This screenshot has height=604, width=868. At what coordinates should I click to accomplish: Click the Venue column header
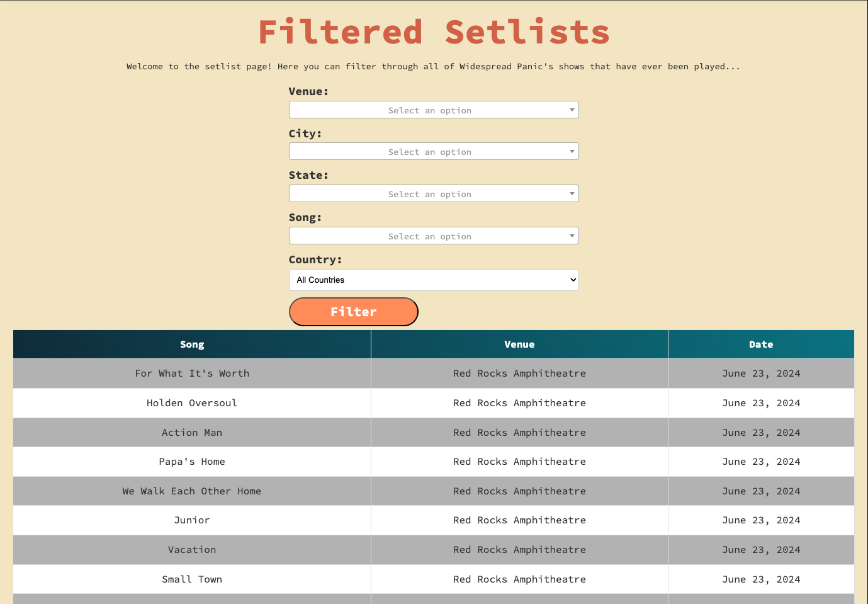(x=519, y=345)
